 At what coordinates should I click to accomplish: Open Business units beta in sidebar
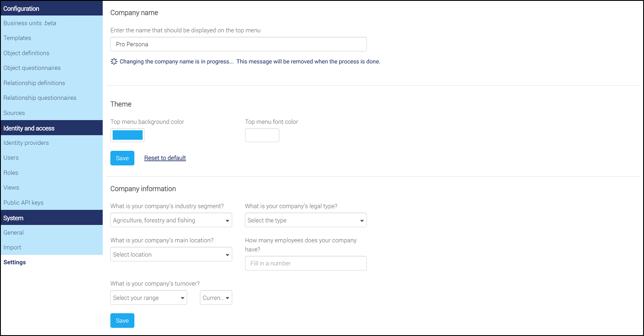(x=30, y=23)
